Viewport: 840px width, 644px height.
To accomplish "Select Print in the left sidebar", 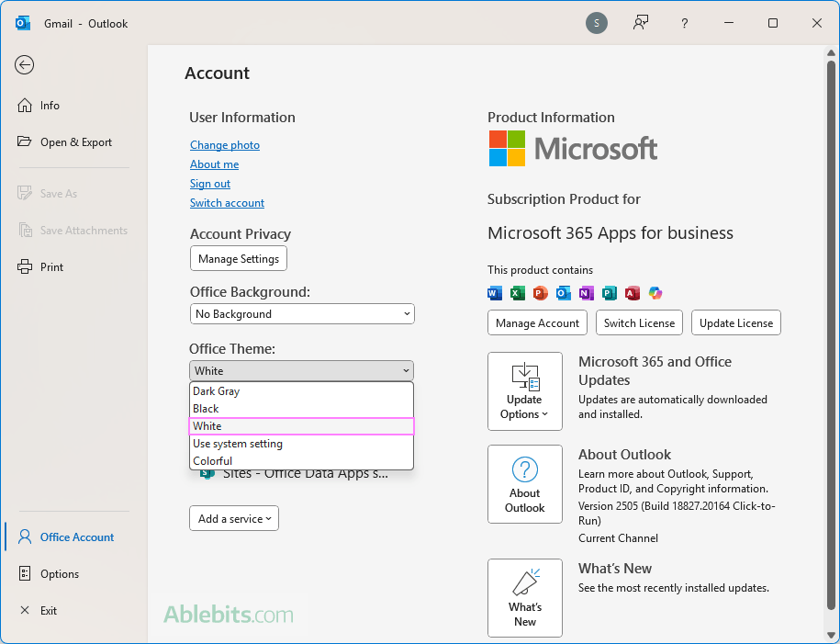I will coord(40,267).
